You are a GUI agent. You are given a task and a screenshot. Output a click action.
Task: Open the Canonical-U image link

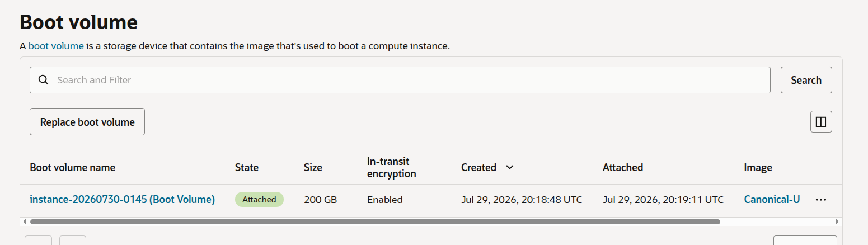pos(772,200)
